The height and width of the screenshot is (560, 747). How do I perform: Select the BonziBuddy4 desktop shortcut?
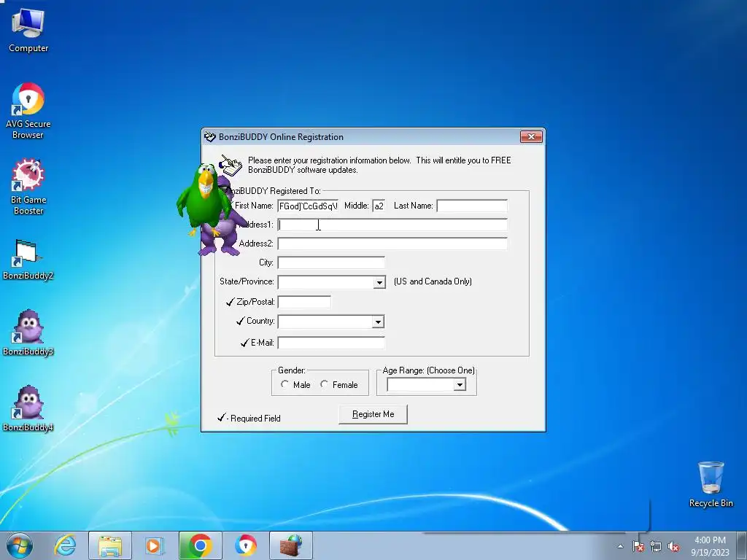28,409
